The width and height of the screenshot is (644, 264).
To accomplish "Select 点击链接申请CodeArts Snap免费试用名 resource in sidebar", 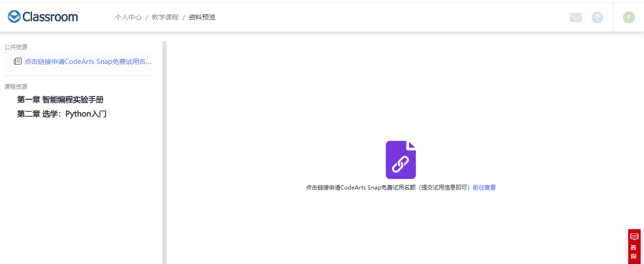I will (88, 62).
